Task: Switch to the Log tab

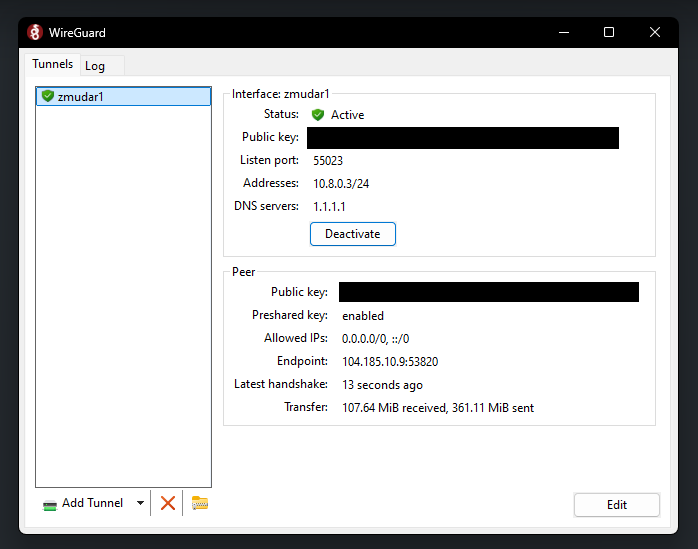Action: [x=95, y=66]
